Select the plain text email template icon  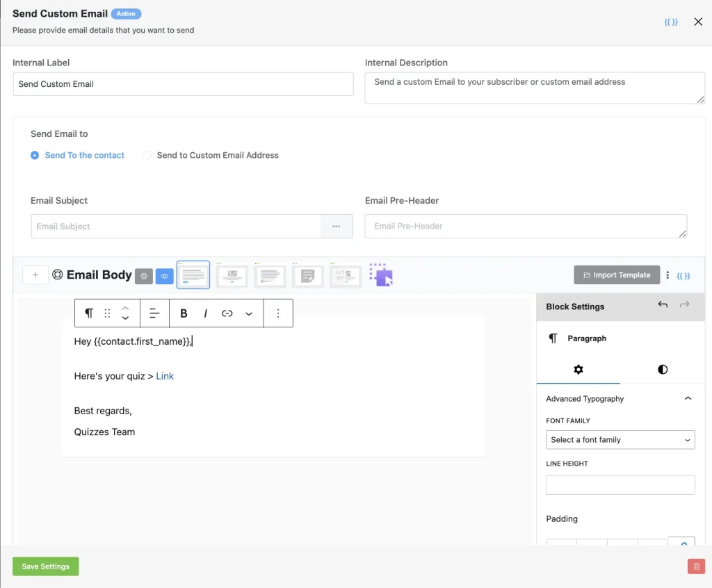(x=308, y=275)
